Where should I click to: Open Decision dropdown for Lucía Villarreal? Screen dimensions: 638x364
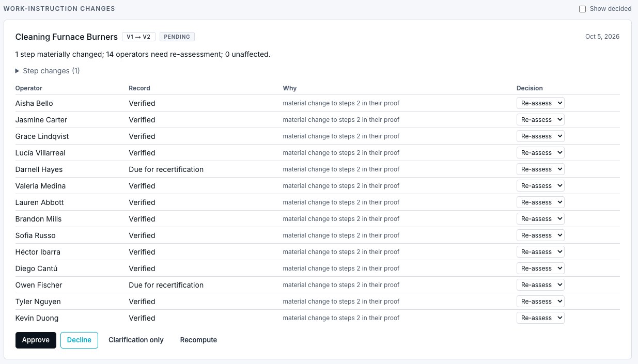540,153
